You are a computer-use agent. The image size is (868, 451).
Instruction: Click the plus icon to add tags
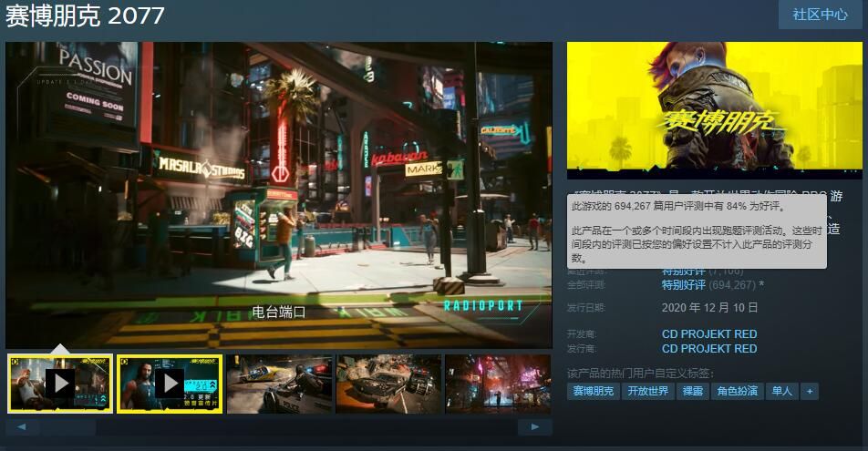(808, 391)
